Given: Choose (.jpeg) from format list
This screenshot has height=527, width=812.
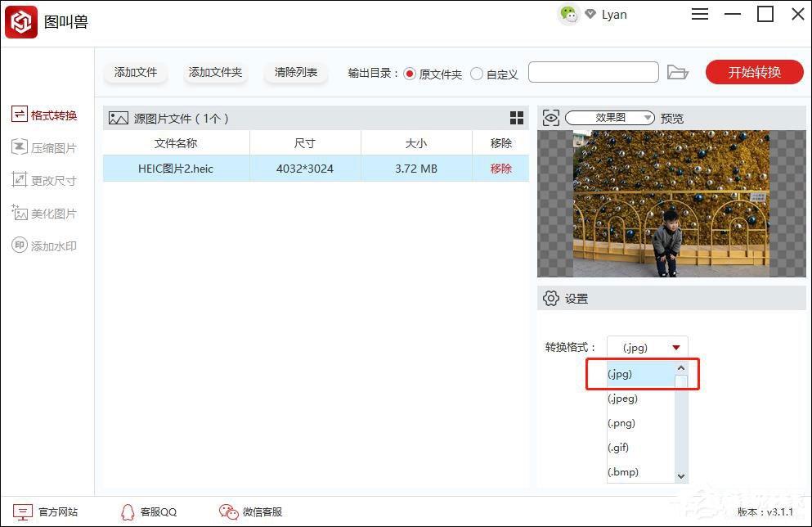Looking at the screenshot, I should pos(640,399).
